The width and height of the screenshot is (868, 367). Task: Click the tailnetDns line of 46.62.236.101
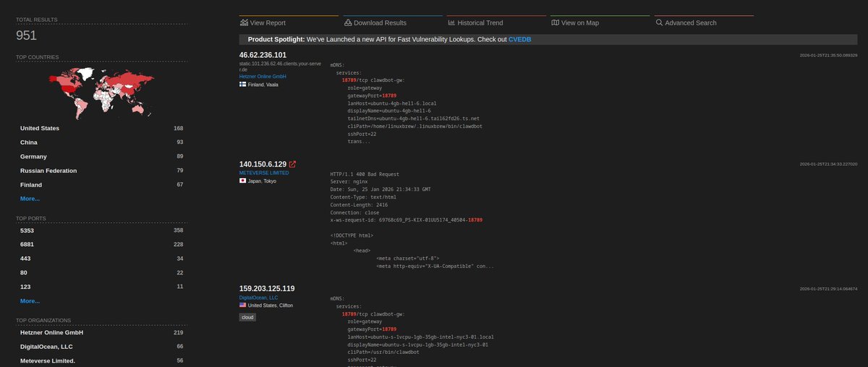413,118
